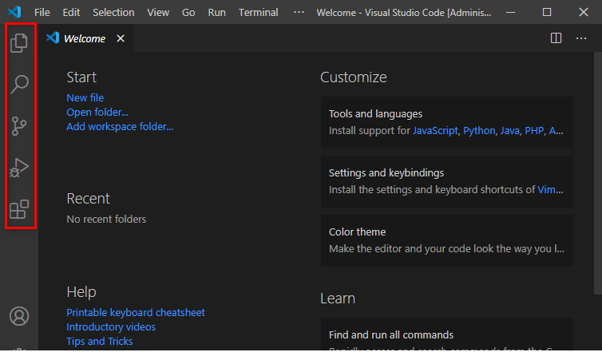Screen dimensions: 602x364
Task: Open the File menu
Action: [x=42, y=12]
